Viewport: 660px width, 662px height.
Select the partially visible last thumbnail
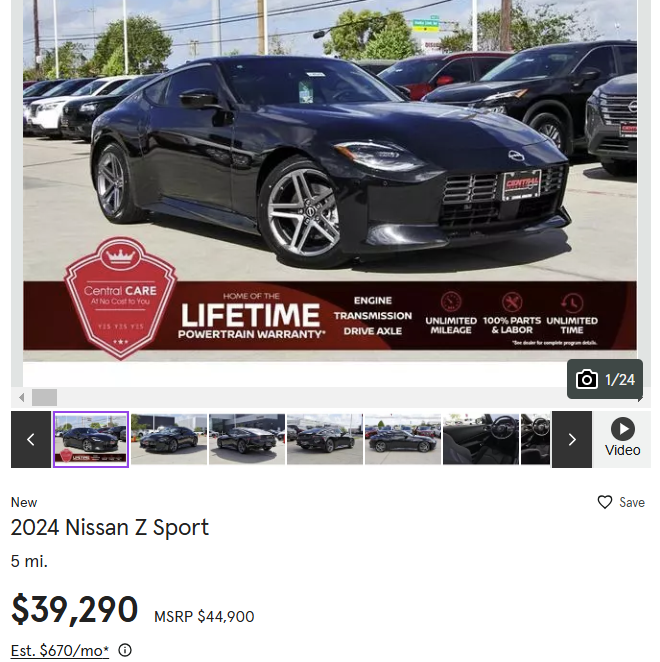point(535,440)
